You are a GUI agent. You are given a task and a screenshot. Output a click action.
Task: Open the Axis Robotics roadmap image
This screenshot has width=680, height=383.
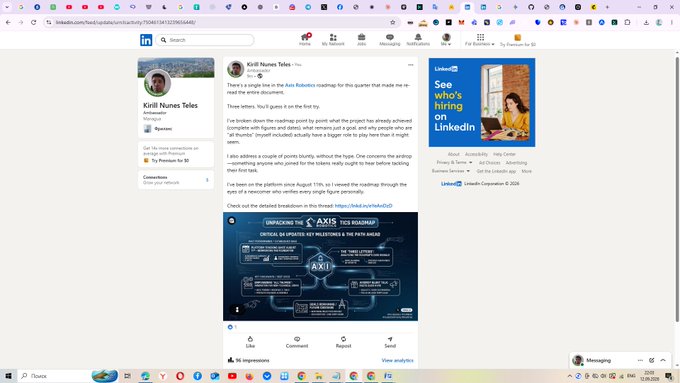coord(320,266)
